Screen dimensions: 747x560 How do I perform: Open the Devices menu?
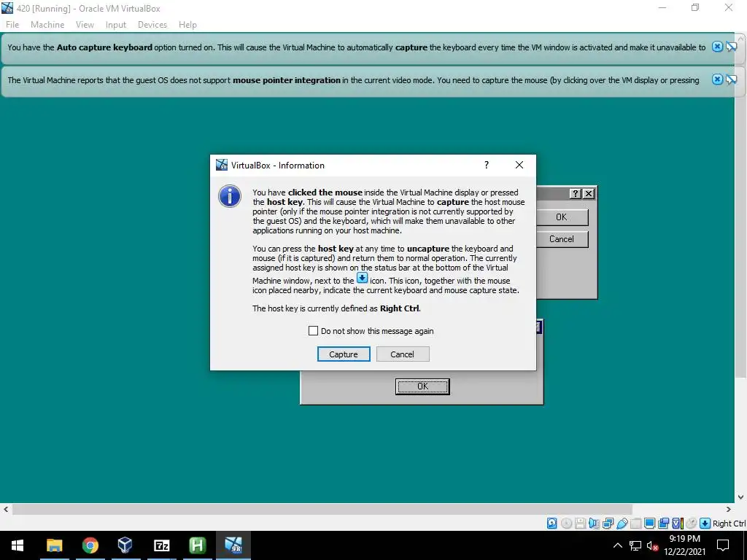152,25
